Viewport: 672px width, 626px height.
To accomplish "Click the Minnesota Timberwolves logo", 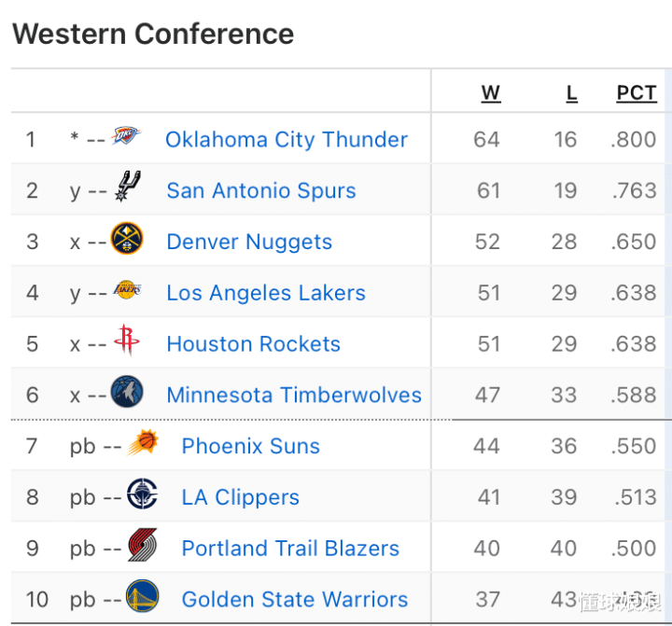I will [x=127, y=393].
